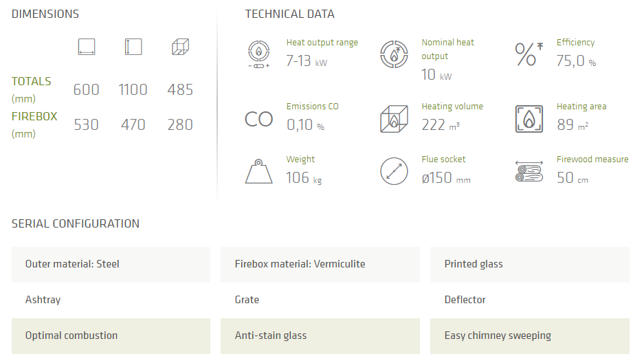
Task: Click the depth cube icon
Action: click(x=180, y=47)
